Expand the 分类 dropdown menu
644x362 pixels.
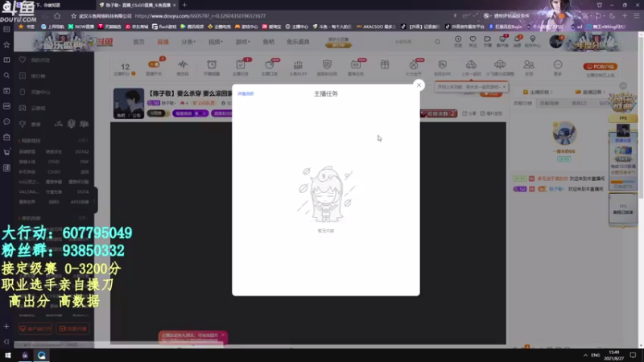pyautogui.click(x=188, y=42)
